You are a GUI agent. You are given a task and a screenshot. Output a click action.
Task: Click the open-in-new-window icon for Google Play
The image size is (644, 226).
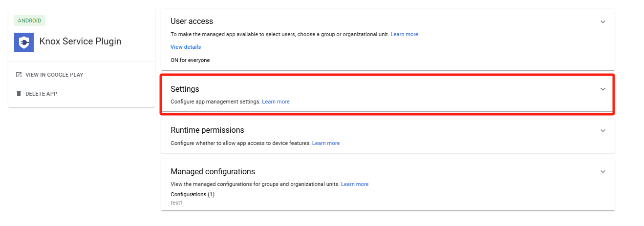(x=19, y=75)
